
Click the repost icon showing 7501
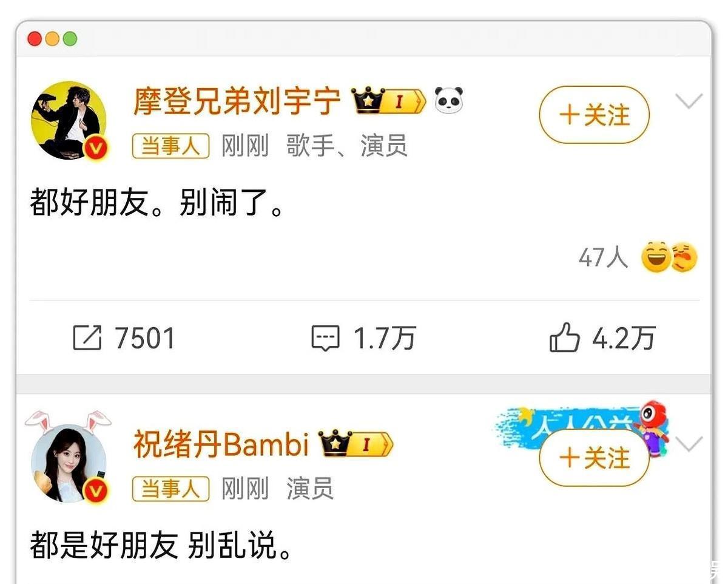tap(87, 338)
